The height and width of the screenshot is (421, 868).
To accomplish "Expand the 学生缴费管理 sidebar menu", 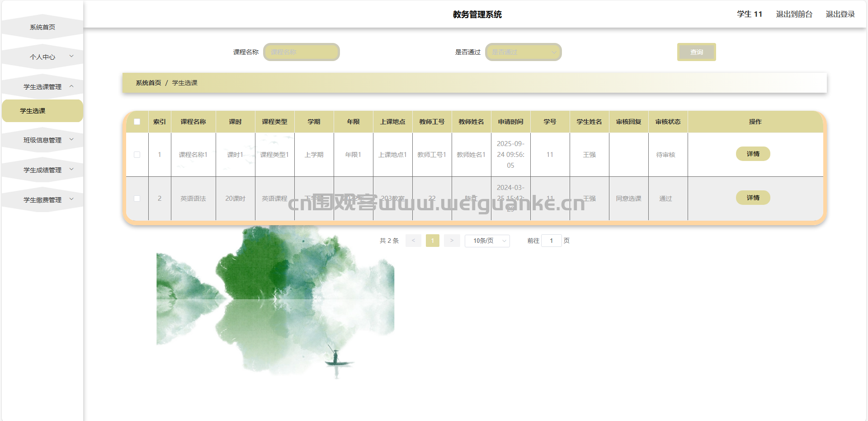I will 42,200.
